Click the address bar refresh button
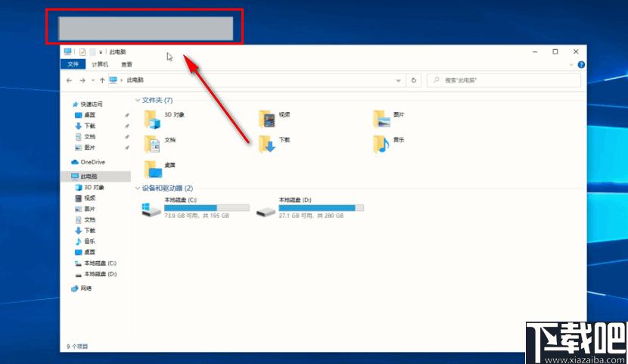 (413, 79)
